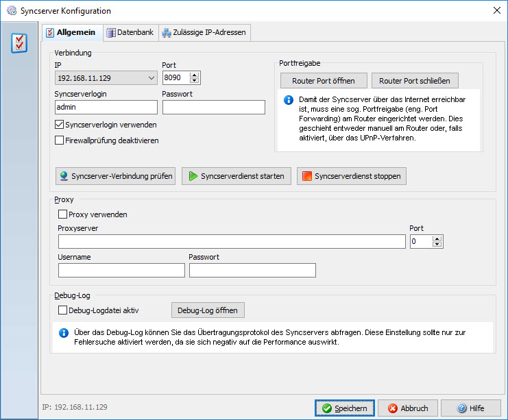508x420 pixels.
Task: Click the gear icon in title bar
Action: click(12, 11)
